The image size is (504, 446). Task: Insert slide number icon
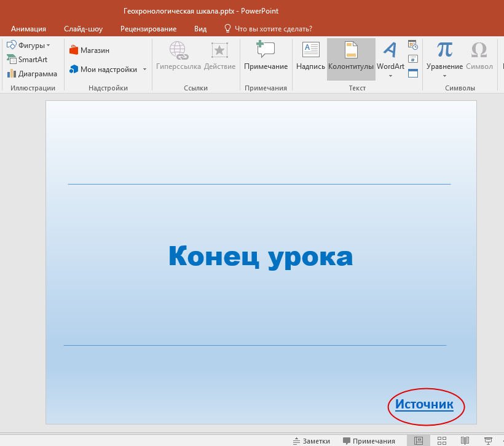click(x=412, y=59)
